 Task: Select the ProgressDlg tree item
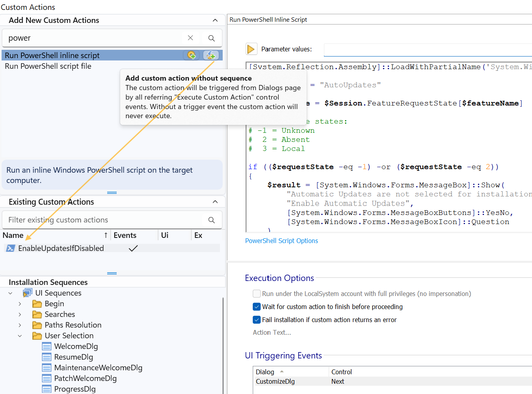click(75, 389)
